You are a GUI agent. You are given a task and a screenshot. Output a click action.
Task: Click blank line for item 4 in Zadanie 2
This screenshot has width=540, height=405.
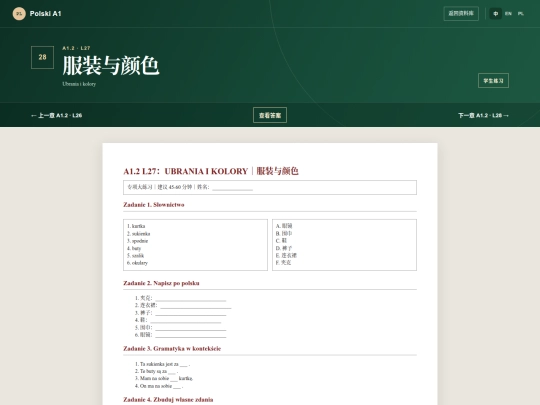[186, 320]
